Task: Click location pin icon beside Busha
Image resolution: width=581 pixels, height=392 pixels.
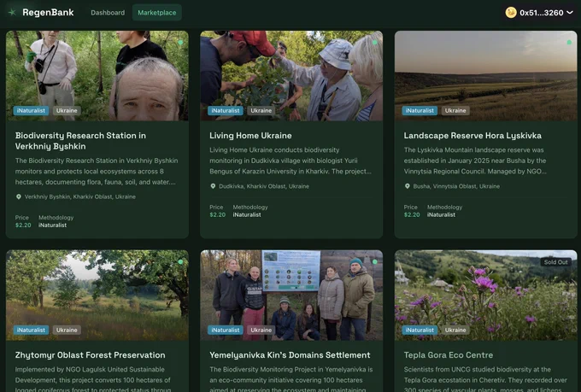Action: pos(408,186)
